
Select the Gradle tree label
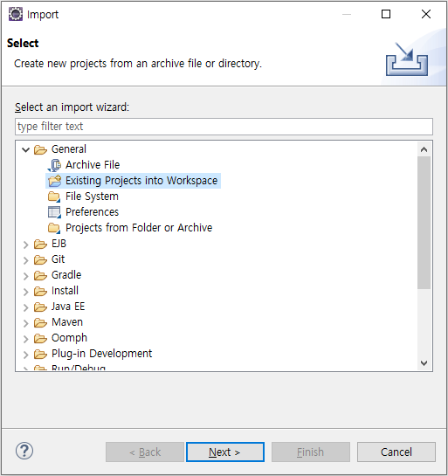pyautogui.click(x=66, y=275)
